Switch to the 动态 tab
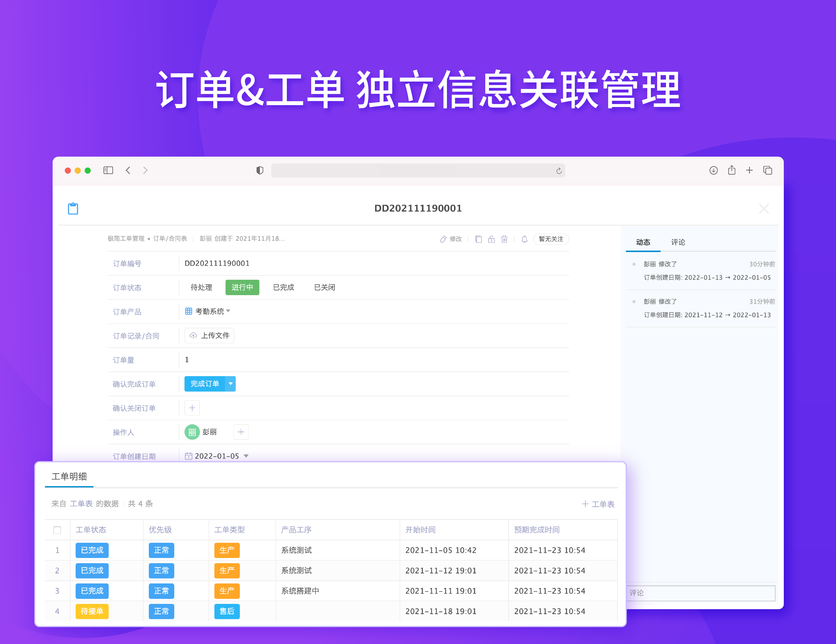Screen dimensions: 836x644 click(x=643, y=242)
